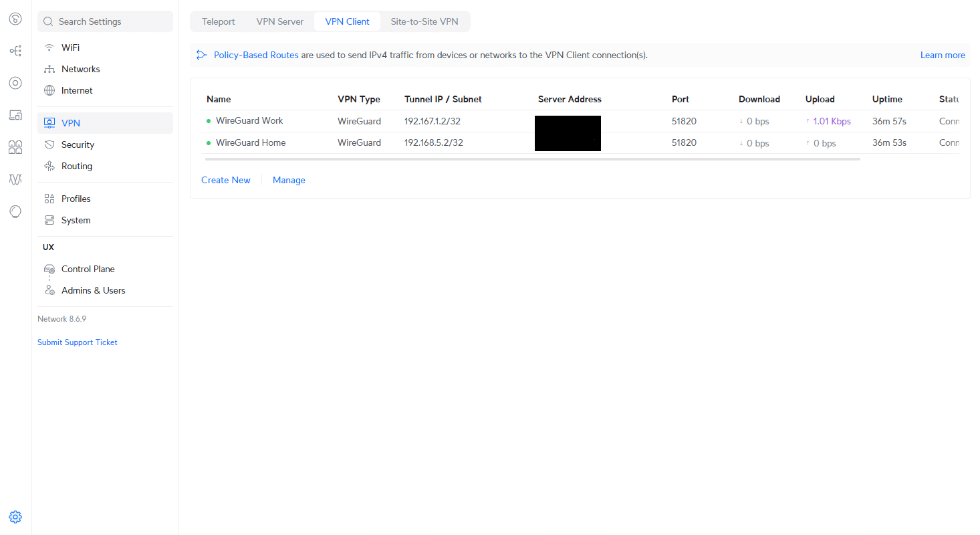
Task: Click the Tunnel IP / Subnet header
Action: (x=443, y=99)
